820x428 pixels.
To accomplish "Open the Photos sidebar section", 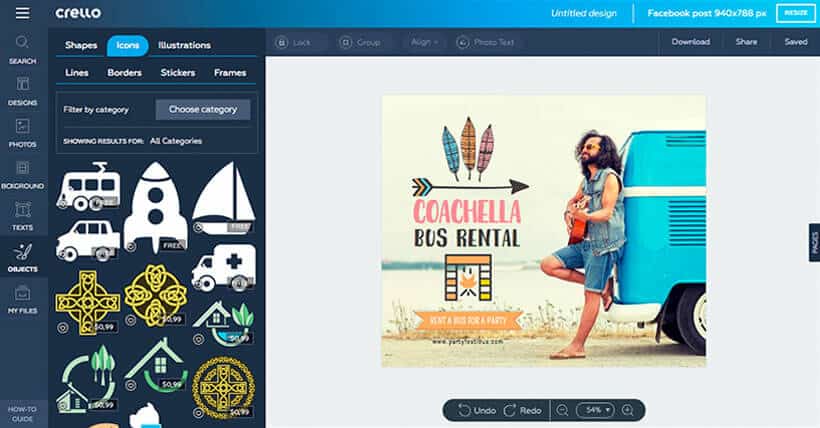I will point(22,133).
